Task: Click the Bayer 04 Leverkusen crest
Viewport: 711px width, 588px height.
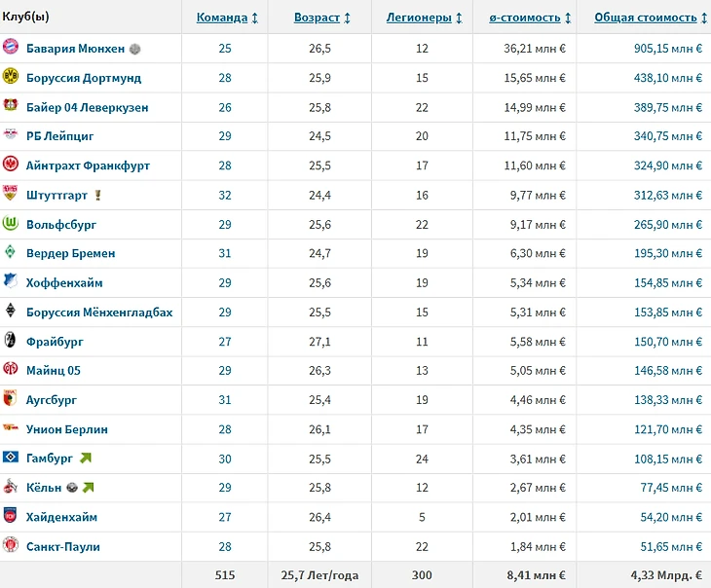Action: point(10,105)
